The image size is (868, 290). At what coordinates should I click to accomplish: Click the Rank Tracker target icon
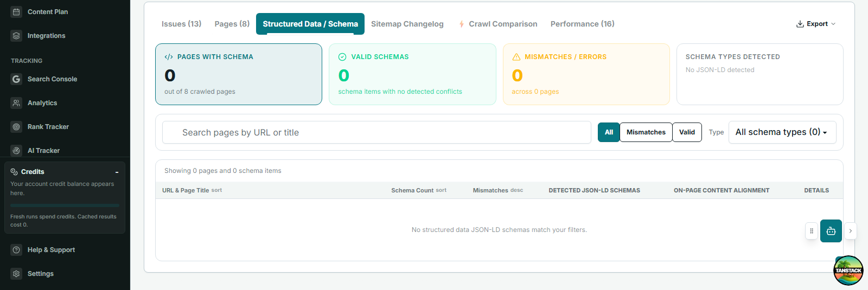16,127
